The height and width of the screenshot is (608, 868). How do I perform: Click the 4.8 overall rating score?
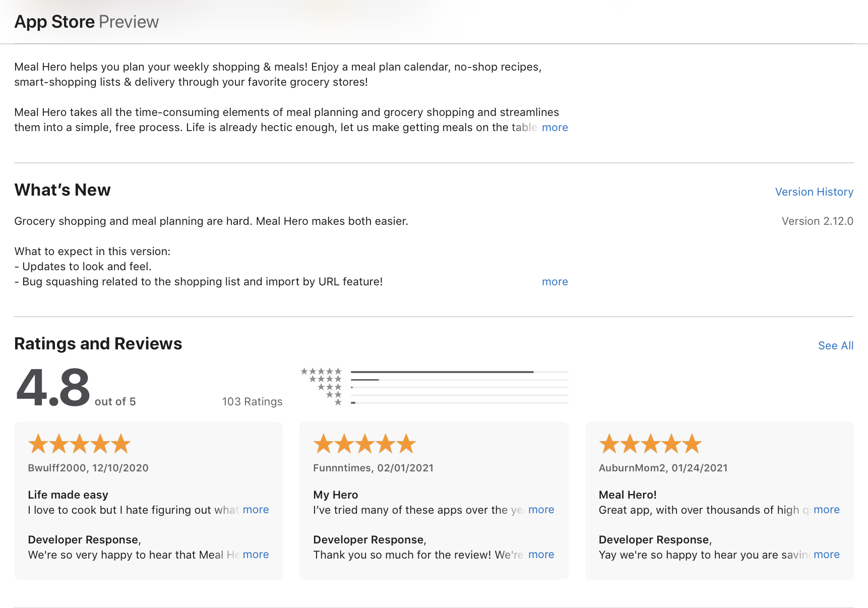[53, 387]
